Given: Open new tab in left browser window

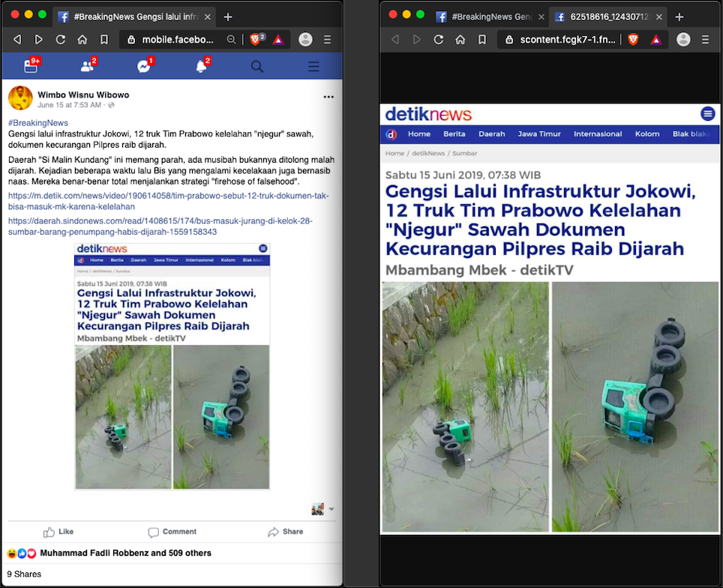Looking at the screenshot, I should (228, 16).
